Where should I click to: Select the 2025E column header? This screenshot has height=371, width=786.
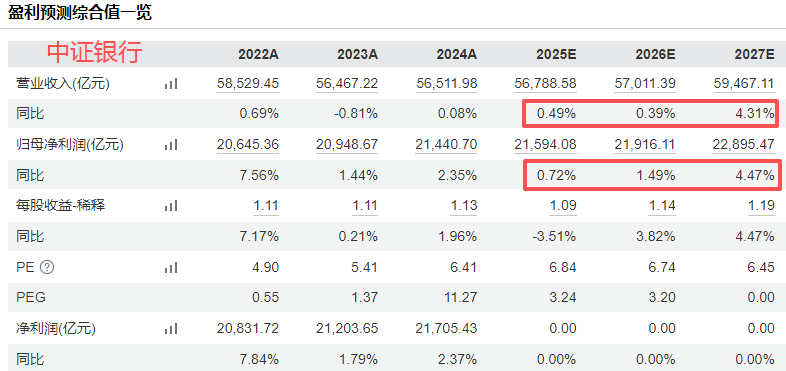556,55
